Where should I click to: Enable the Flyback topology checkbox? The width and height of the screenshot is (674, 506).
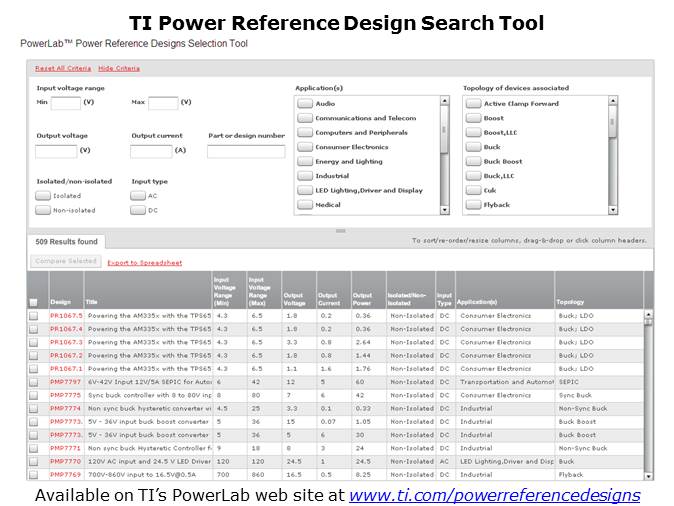pyautogui.click(x=473, y=205)
